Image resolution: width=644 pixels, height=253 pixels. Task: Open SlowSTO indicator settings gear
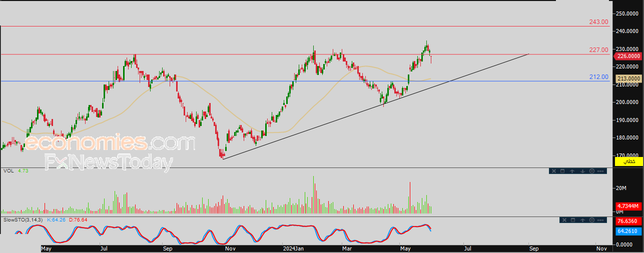[x=592, y=220]
